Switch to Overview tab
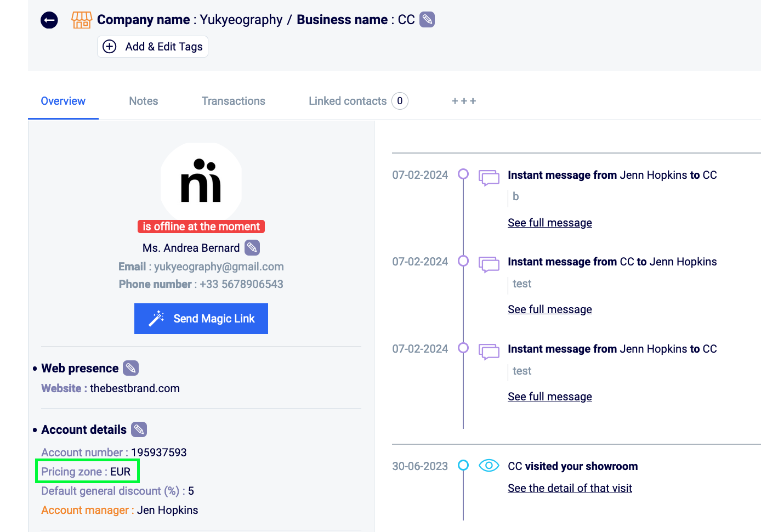 tap(63, 101)
